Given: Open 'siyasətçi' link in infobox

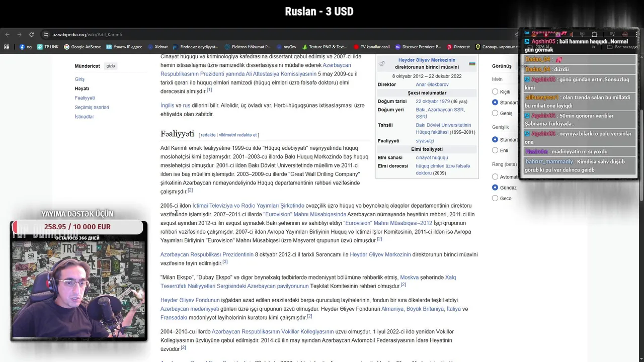Looking at the screenshot, I should coord(425,141).
